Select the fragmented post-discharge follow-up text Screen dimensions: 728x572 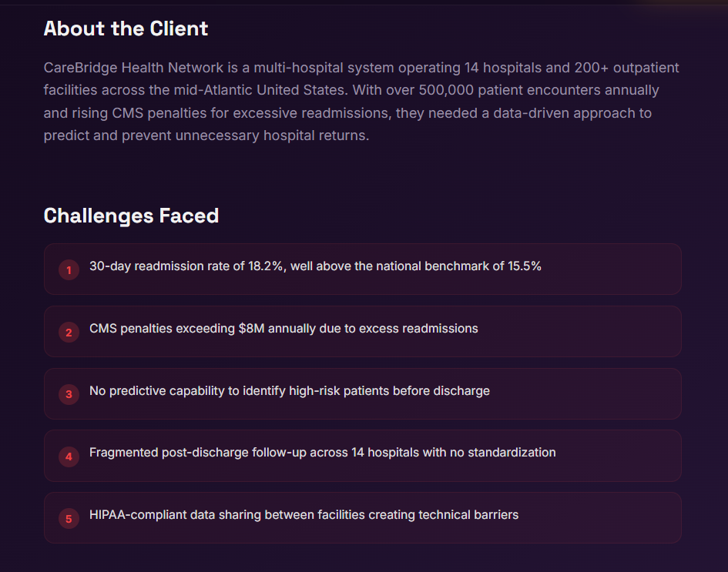pyautogui.click(x=322, y=453)
